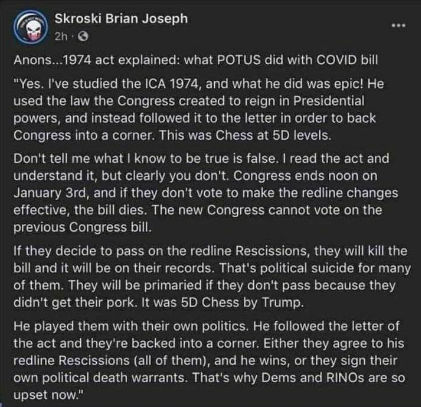421x407 pixels.
Task: Click the "Anons...1974 act explained" headline line
Action: click(196, 60)
